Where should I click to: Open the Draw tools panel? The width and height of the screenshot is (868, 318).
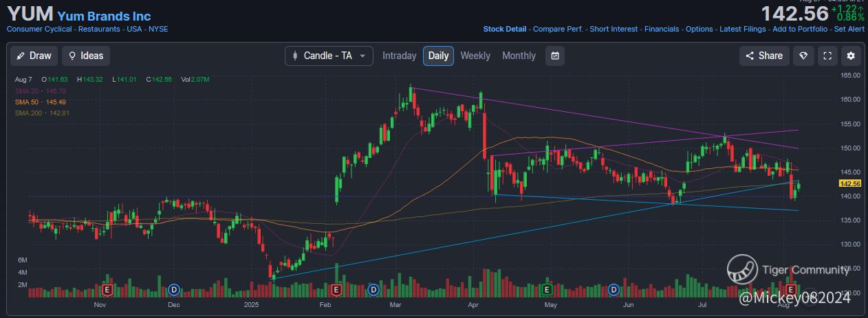coord(33,56)
